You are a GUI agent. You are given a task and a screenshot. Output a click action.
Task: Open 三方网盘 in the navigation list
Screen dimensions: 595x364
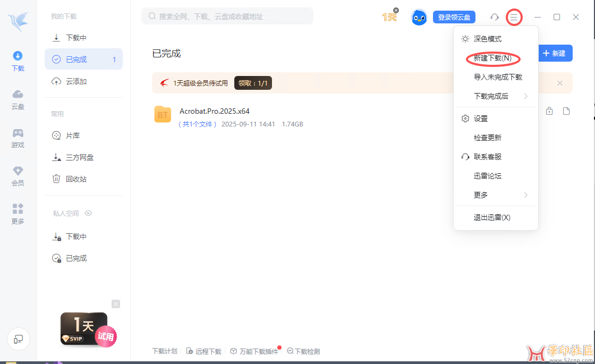tap(83, 157)
